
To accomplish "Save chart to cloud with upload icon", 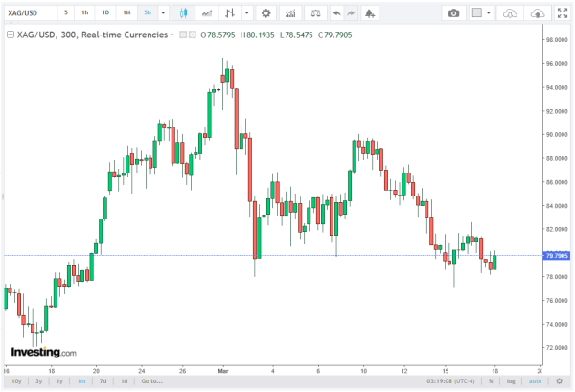I will tap(539, 13).
